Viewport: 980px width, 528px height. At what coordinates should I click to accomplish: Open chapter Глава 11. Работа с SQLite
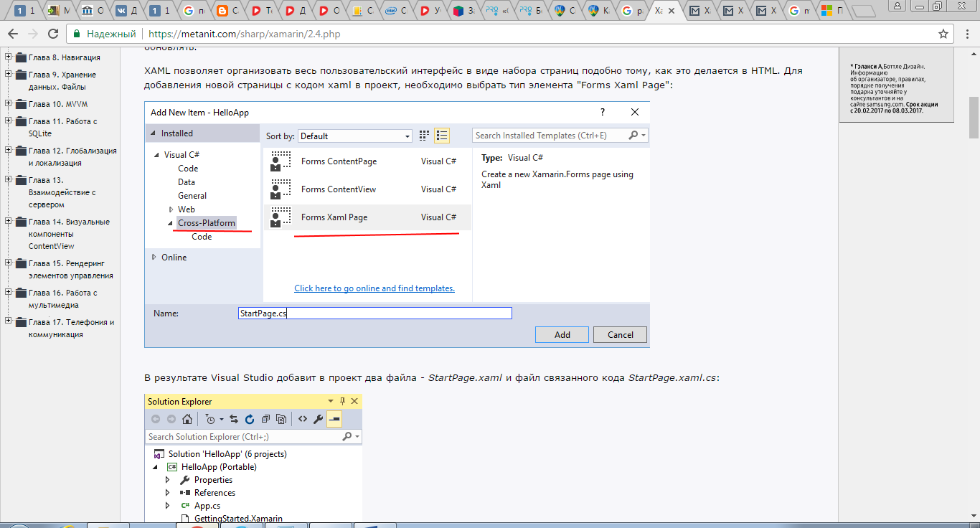pos(62,127)
